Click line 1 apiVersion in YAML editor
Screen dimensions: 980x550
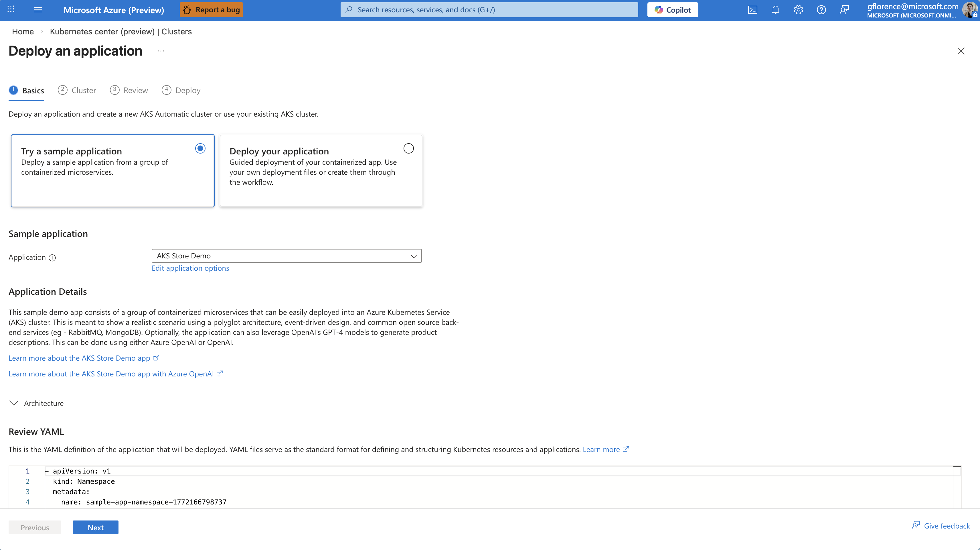pyautogui.click(x=82, y=471)
